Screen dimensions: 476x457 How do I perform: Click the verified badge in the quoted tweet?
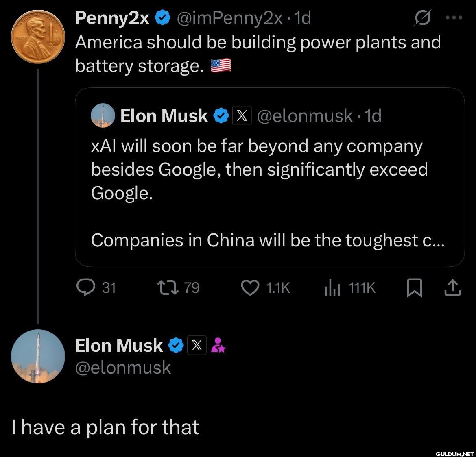click(x=221, y=116)
